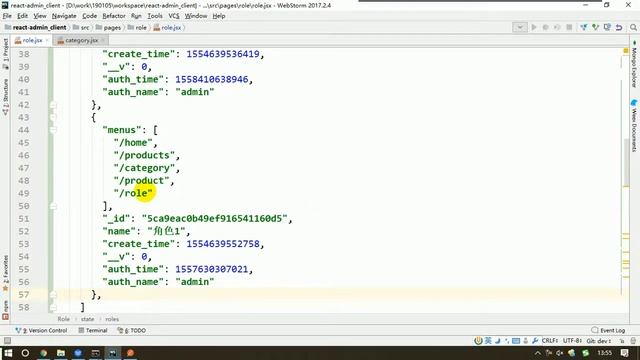Click the Stop square toolbar icon
The width and height of the screenshot is (640, 360).
pyautogui.click(x=569, y=27)
